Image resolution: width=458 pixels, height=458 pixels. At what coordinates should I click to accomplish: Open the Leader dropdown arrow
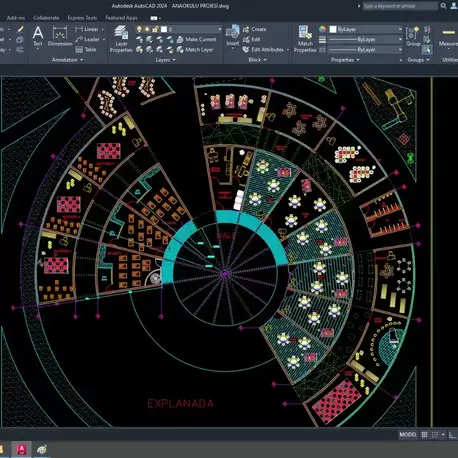pos(104,39)
